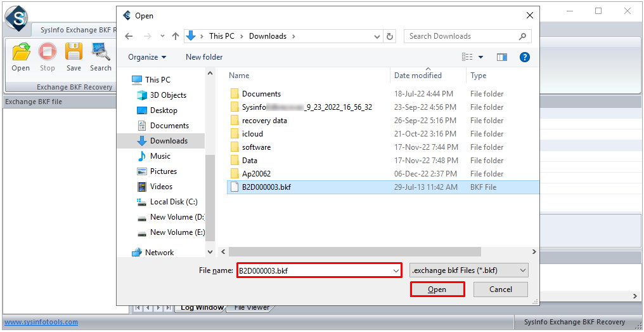Click navigation pane scroll down arrow

(210, 251)
